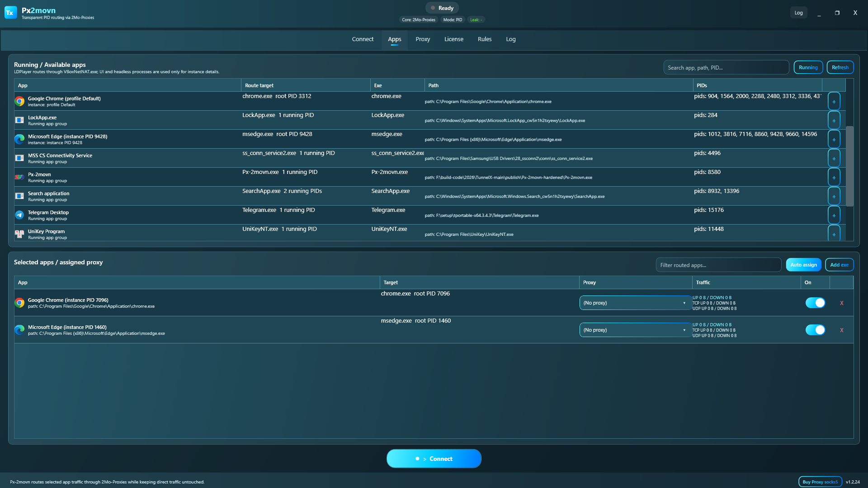Click the Refresh button
Image resolution: width=868 pixels, height=488 pixels.
point(840,67)
